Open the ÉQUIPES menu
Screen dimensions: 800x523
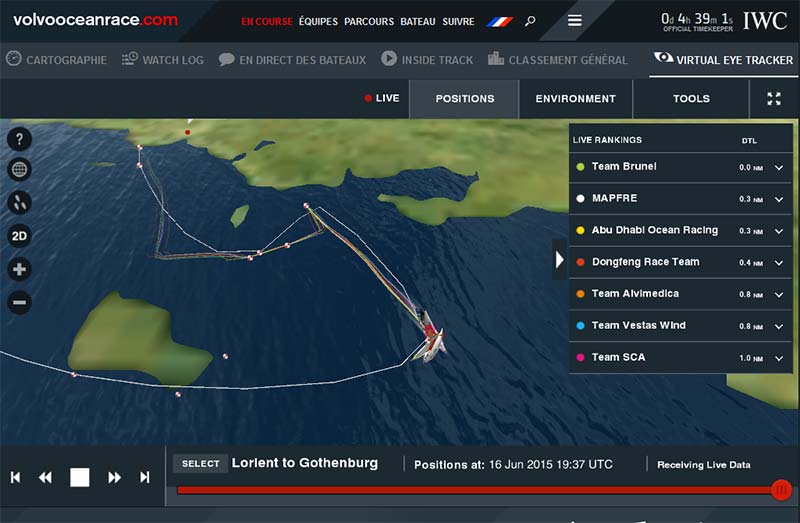point(318,21)
